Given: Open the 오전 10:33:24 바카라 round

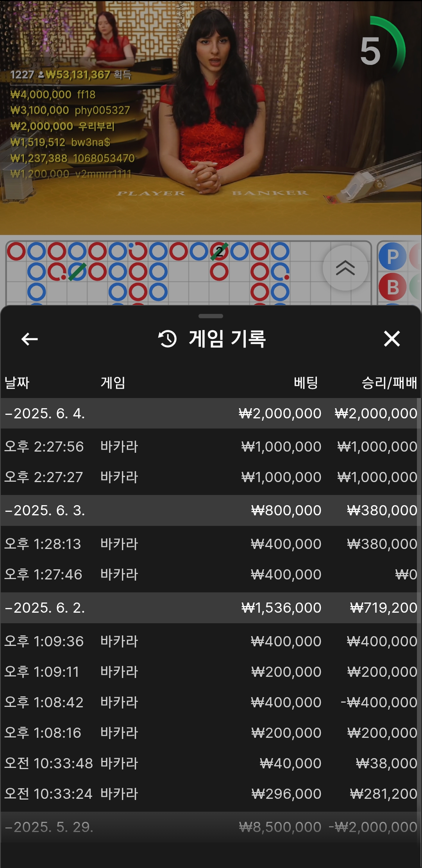Looking at the screenshot, I should (211, 794).
